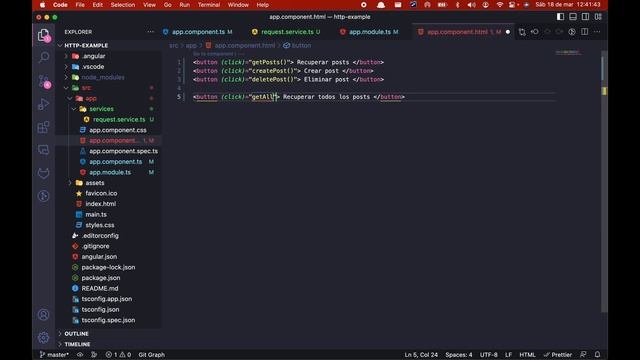This screenshot has height=360, width=640.
Task: Change language mode HTML in status bar
Action: coord(527,355)
